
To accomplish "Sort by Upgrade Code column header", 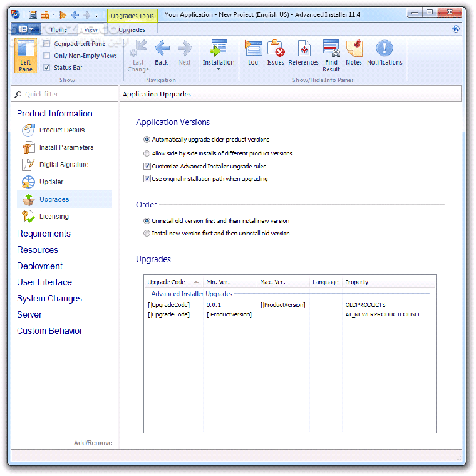I will pyautogui.click(x=173, y=282).
